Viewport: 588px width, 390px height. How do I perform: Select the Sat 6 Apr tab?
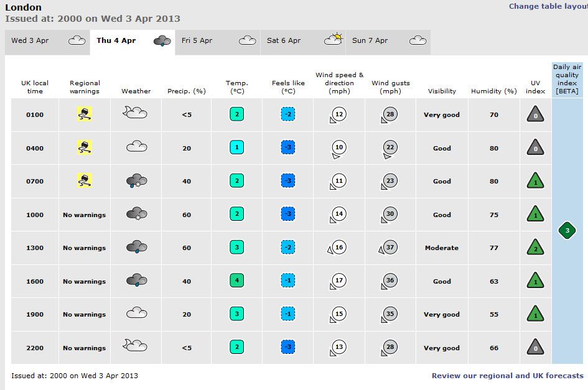click(303, 41)
